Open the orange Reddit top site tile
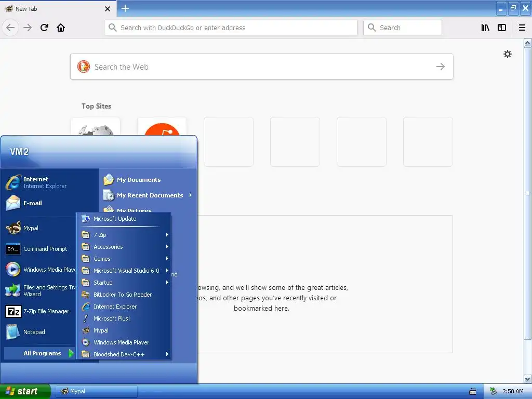This screenshot has width=532, height=399. tap(162, 127)
